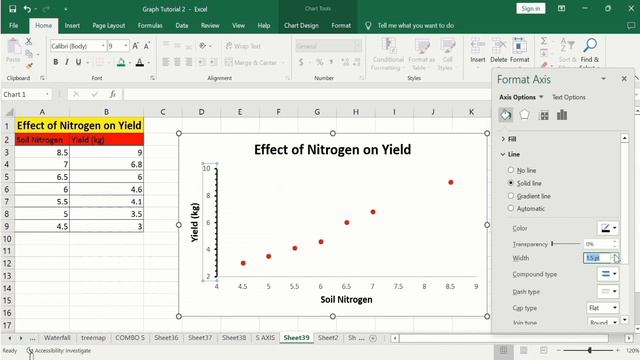
Task: Open the Cap type Flat dropdown
Action: click(x=603, y=308)
